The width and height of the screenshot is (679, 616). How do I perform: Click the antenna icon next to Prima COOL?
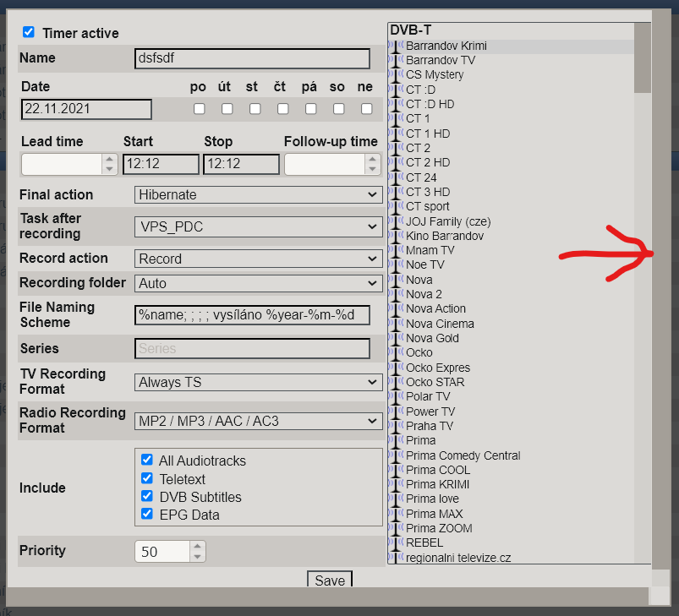click(x=396, y=470)
